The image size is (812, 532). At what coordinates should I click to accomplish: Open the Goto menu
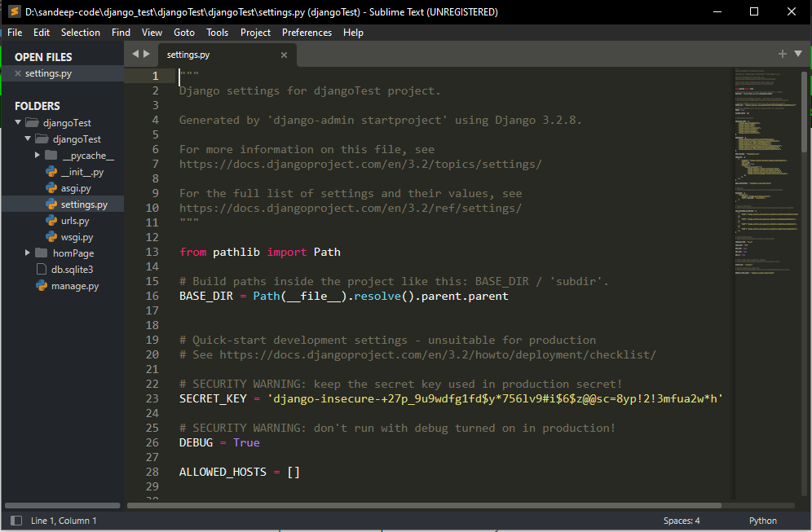[x=183, y=33]
